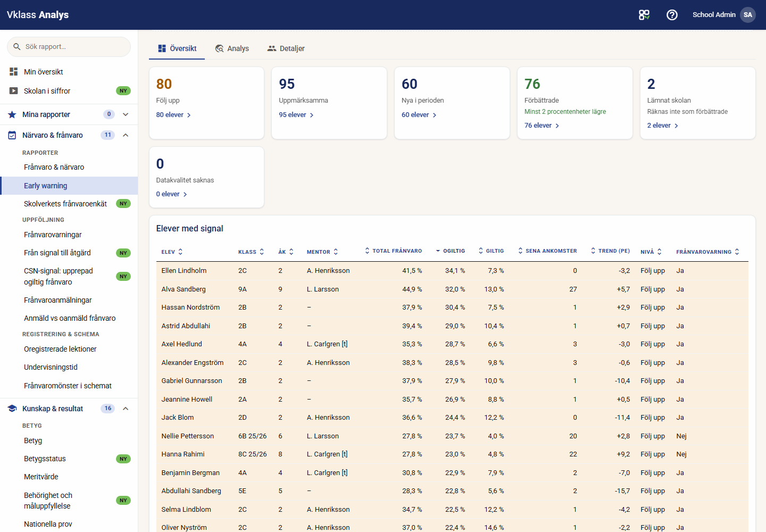Click the Min översikt dashboard icon
The width and height of the screenshot is (766, 532).
[14, 71]
